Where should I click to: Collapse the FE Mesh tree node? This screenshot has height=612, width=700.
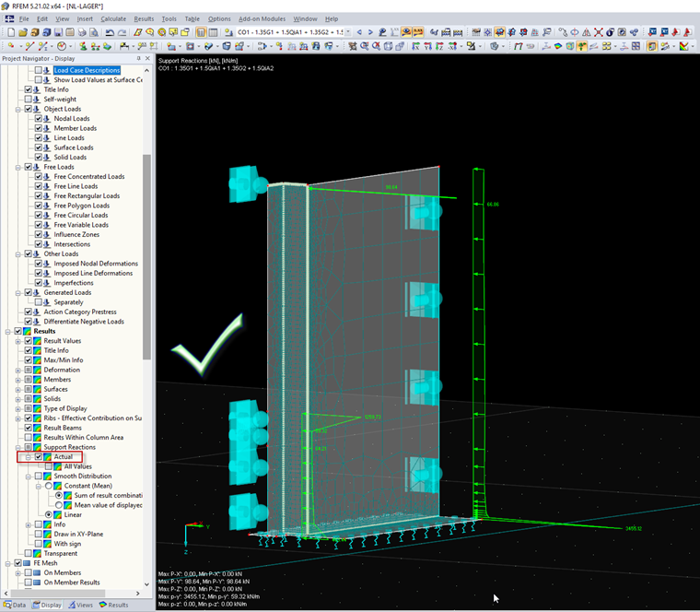(7, 563)
